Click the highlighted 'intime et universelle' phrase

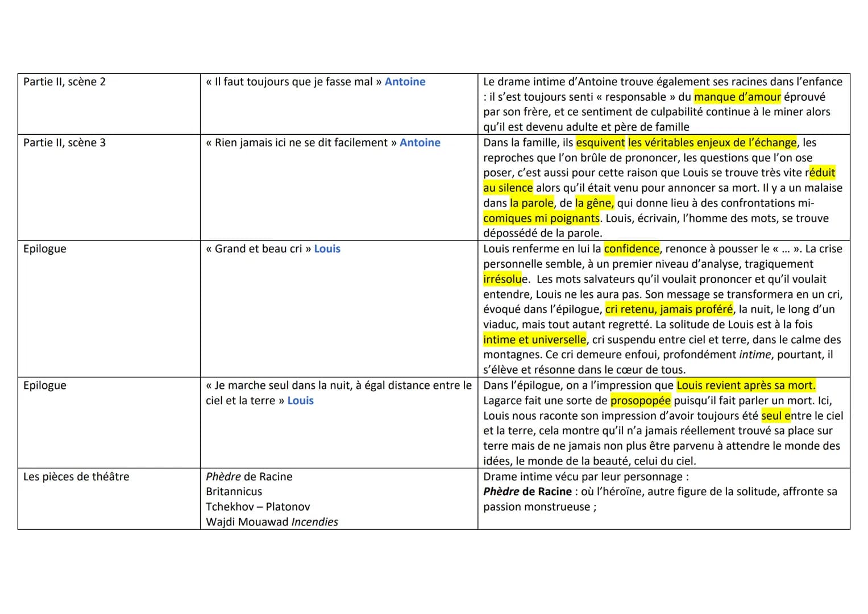coord(534,340)
